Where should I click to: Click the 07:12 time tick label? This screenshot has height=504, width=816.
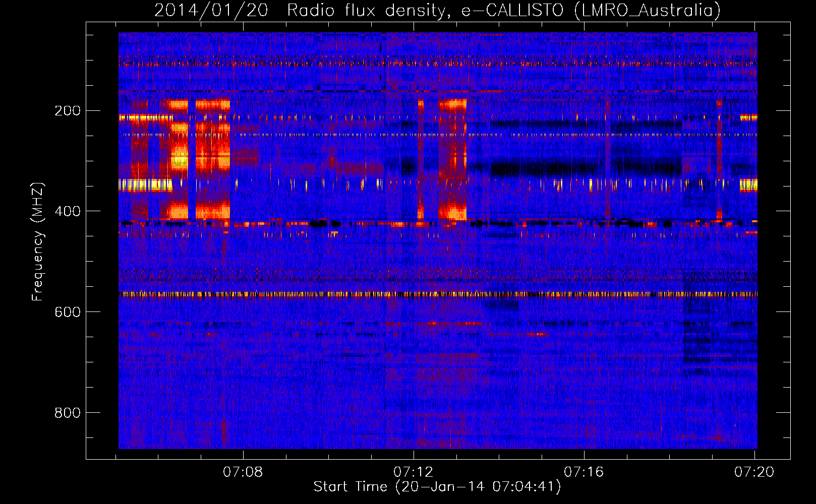pyautogui.click(x=414, y=472)
